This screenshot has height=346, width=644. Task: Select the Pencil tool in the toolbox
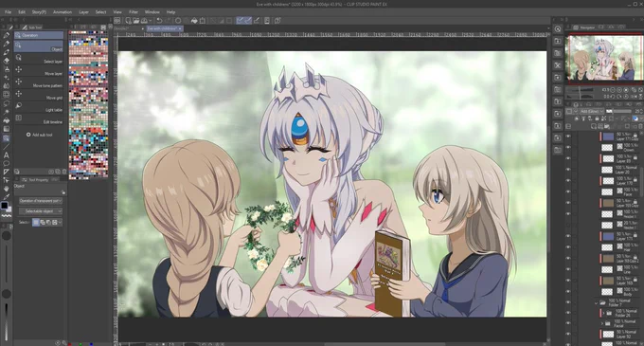point(7,44)
